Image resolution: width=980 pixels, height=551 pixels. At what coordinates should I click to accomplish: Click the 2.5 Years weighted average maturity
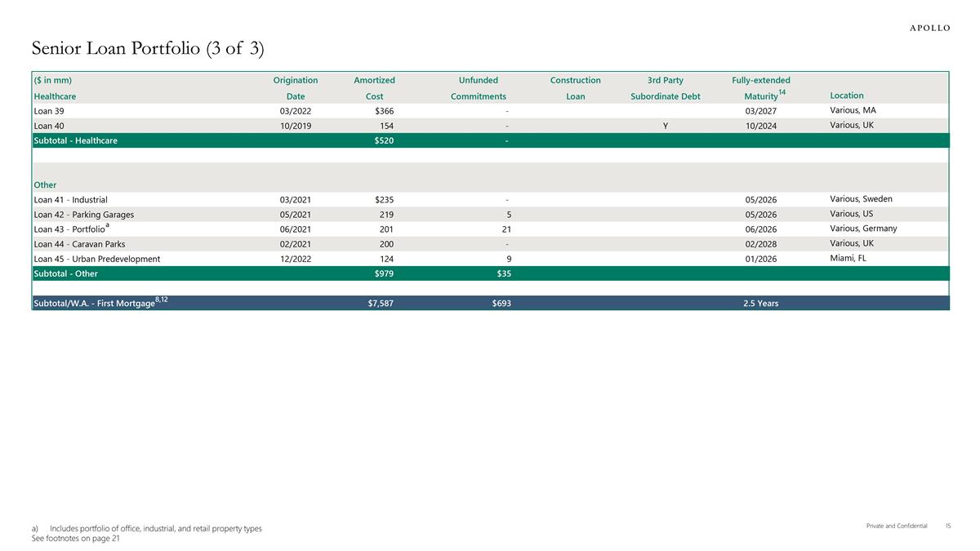(x=760, y=304)
